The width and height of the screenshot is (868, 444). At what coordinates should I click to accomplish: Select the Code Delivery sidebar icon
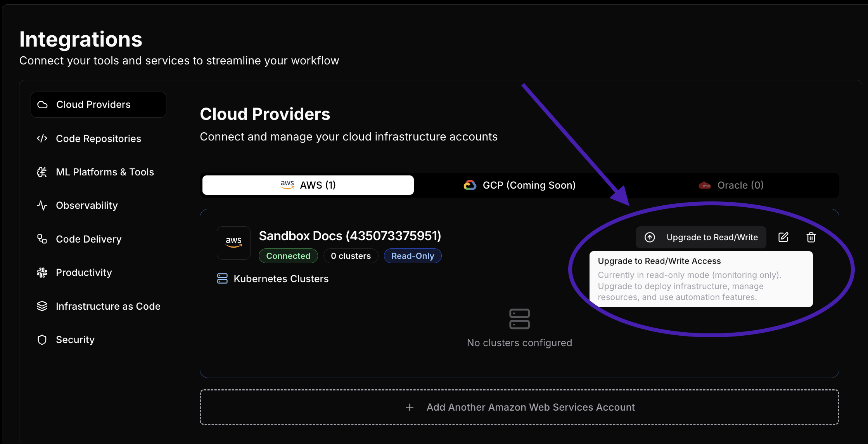tap(41, 239)
